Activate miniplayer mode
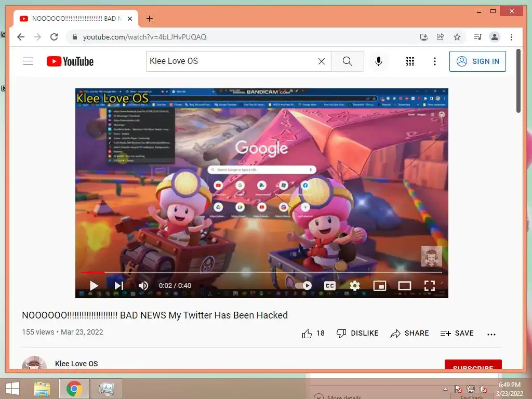This screenshot has height=399, width=532. [x=380, y=286]
